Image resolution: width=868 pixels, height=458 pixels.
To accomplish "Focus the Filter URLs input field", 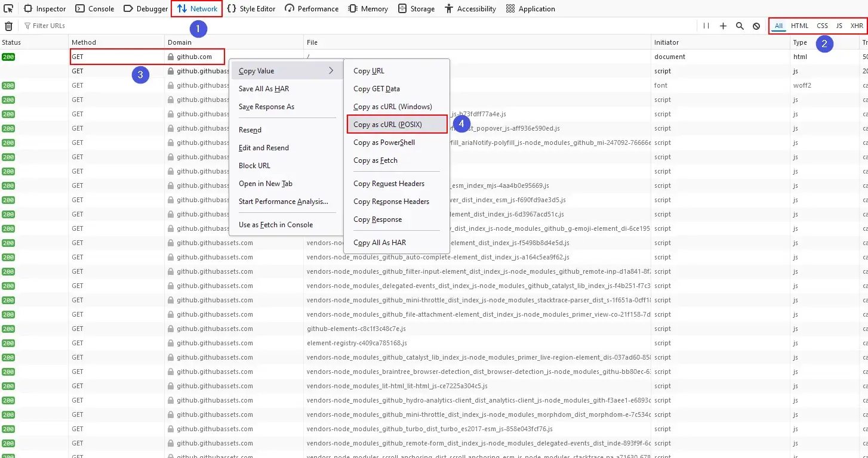I will pos(119,26).
